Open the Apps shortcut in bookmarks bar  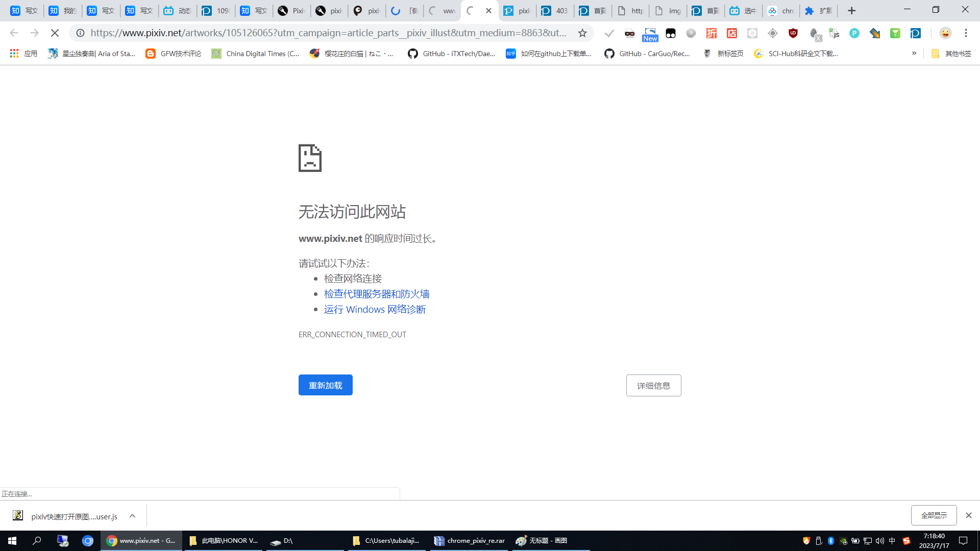[23, 54]
